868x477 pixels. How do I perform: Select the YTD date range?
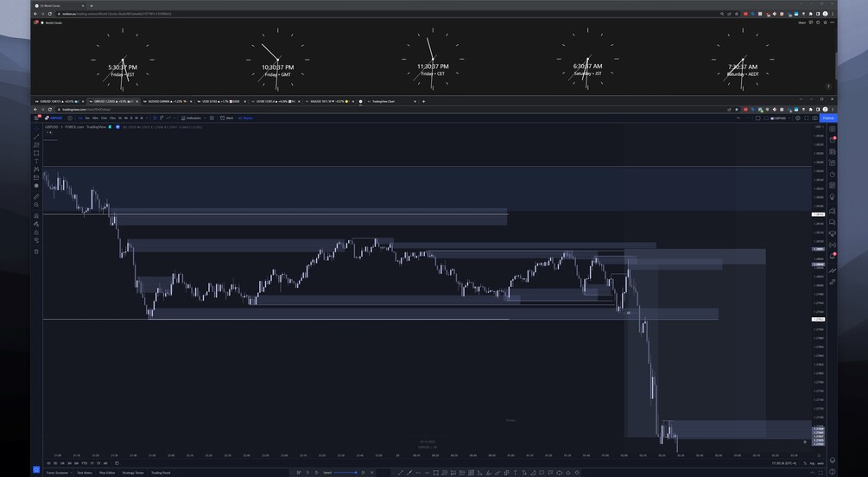point(84,463)
